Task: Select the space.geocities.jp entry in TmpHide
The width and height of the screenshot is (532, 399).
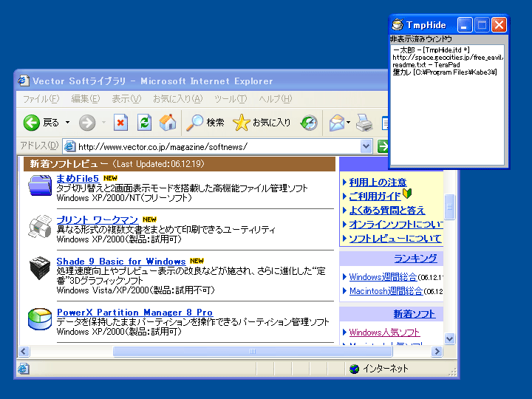Action: pyautogui.click(x=448, y=58)
